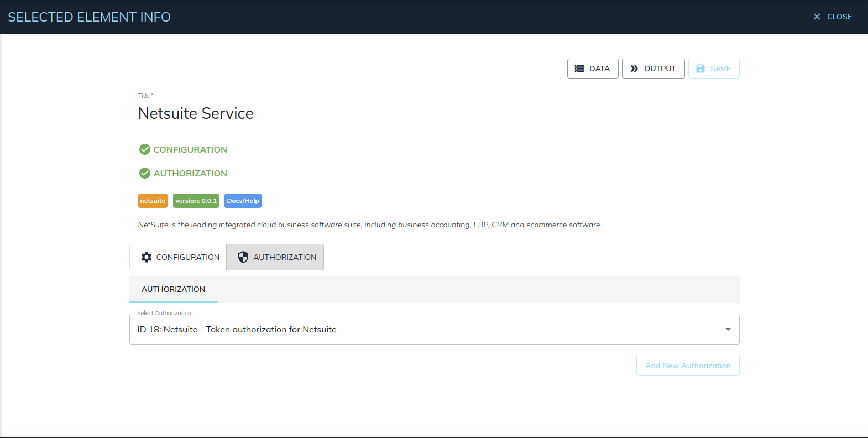Click the shield icon on Authorization tab
The height and width of the screenshot is (438, 868).
(243, 257)
